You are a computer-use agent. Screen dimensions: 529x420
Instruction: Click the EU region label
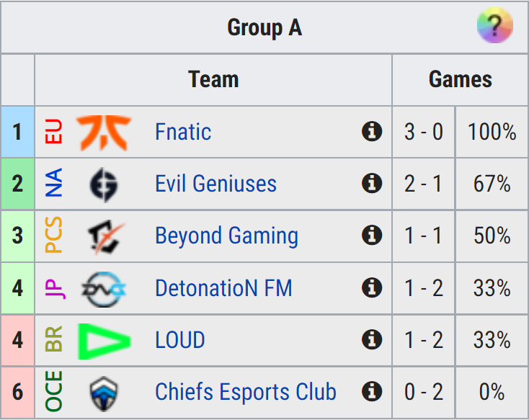coord(54,131)
